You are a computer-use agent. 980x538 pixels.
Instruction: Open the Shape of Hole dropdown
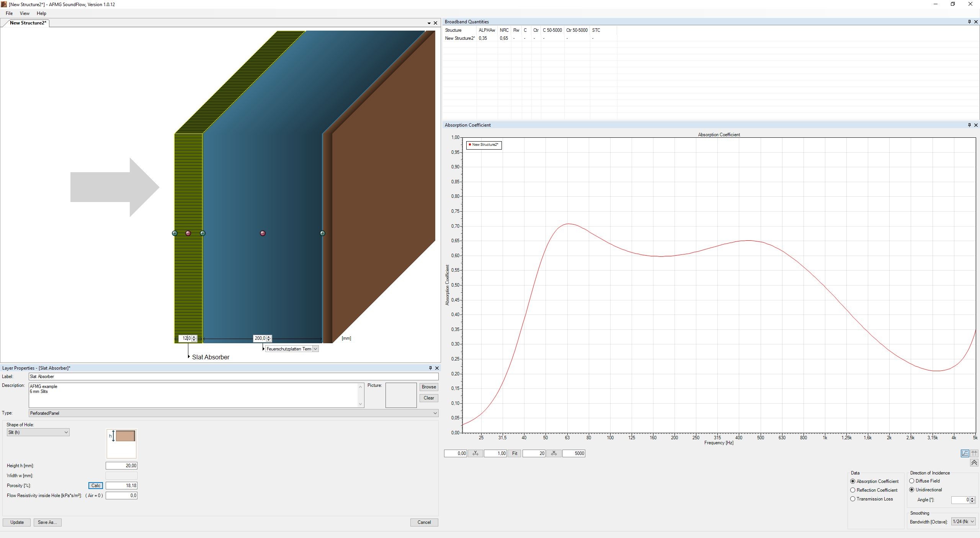point(38,432)
